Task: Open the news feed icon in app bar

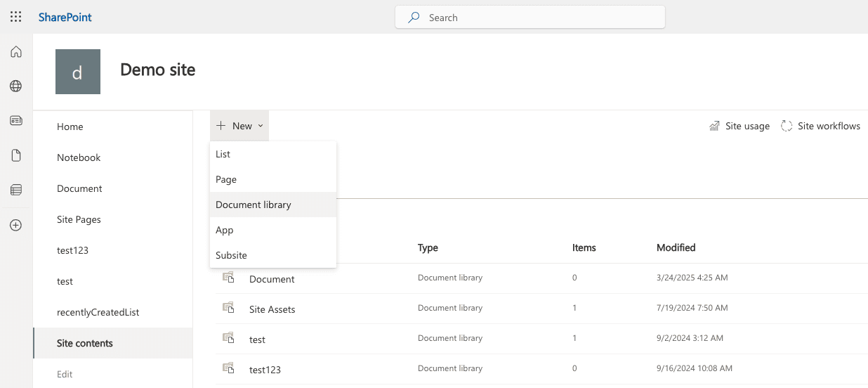Action: click(15, 121)
